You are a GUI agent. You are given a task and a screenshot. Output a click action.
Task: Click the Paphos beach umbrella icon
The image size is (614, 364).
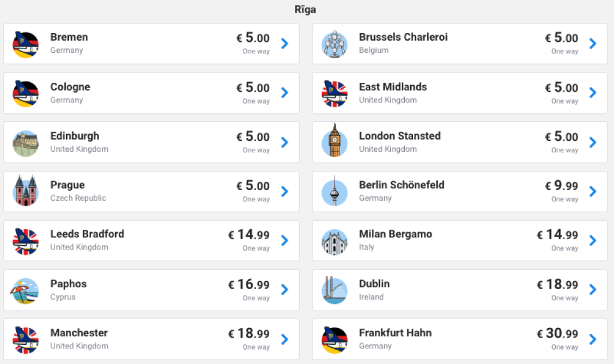[x=26, y=290]
